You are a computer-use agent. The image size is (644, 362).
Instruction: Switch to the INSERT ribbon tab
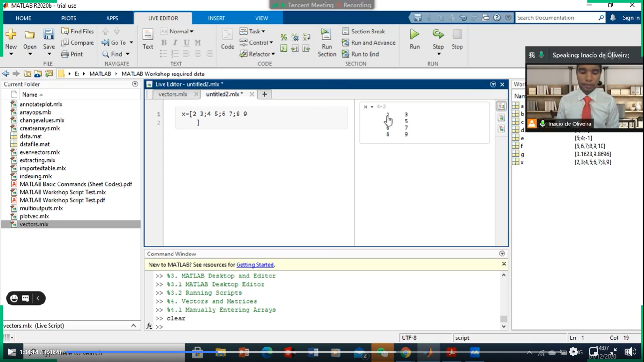(216, 18)
